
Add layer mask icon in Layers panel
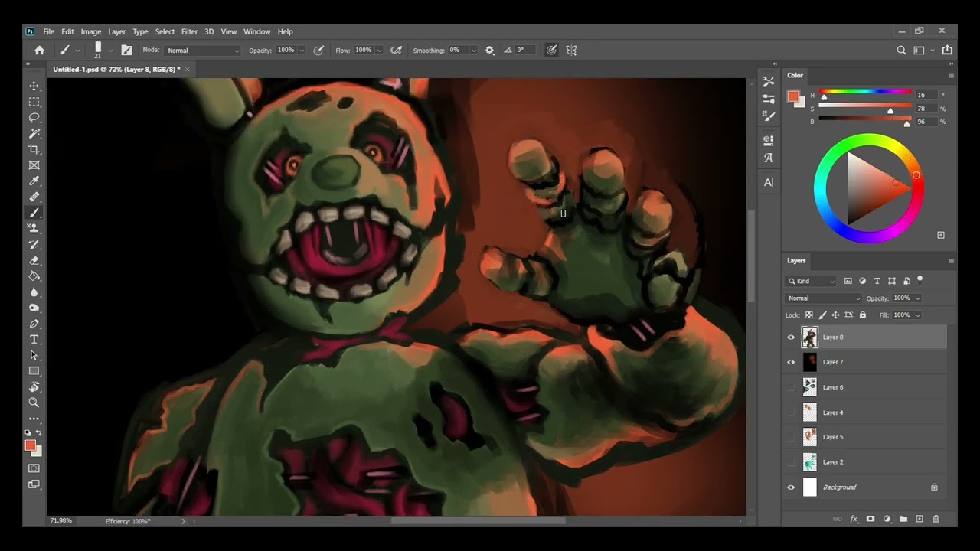tap(871, 519)
